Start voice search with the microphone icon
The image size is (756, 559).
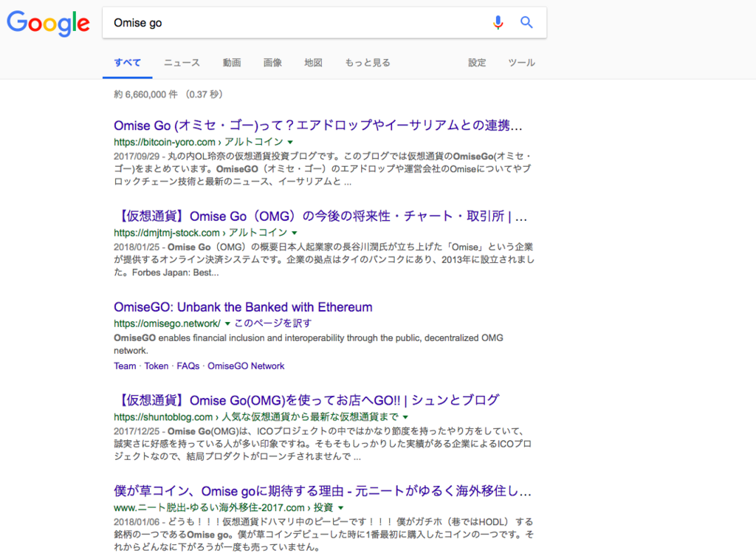[498, 22]
